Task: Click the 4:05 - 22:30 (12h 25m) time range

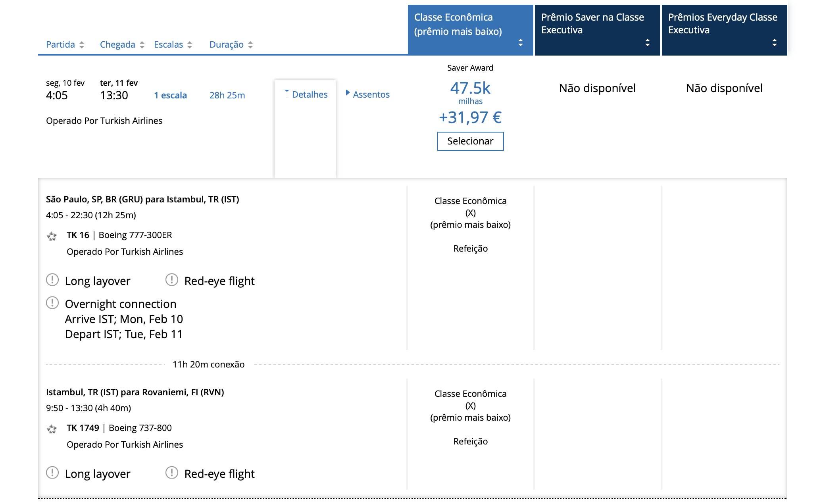Action: (91, 215)
